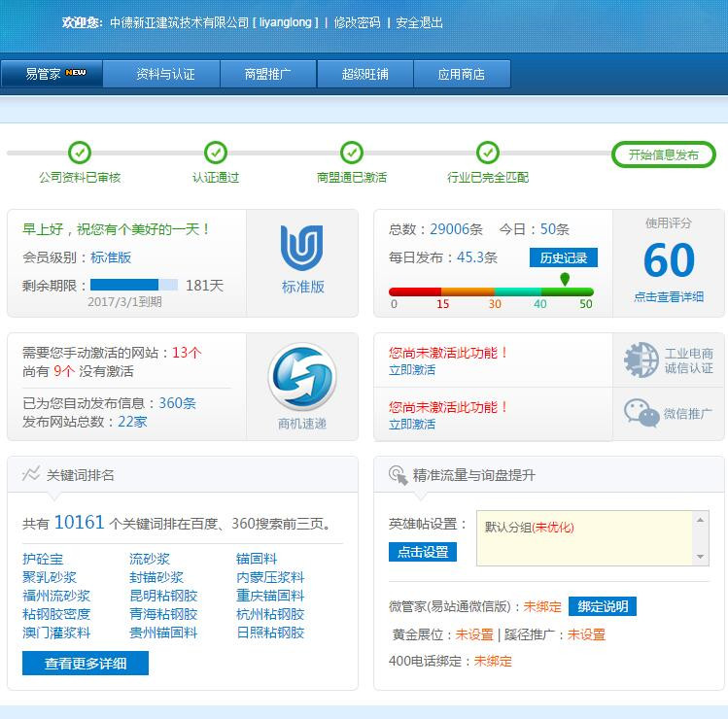Click the 标准版 shield logo icon
Viewport: 728px width, 719px height.
click(301, 249)
